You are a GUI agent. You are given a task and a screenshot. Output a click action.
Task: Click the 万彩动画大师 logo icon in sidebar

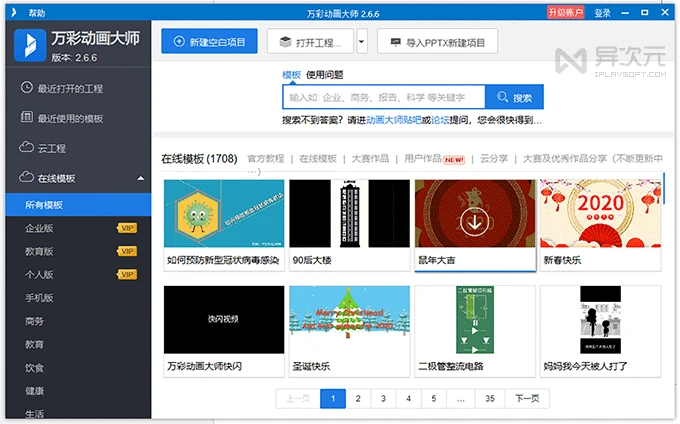29,45
